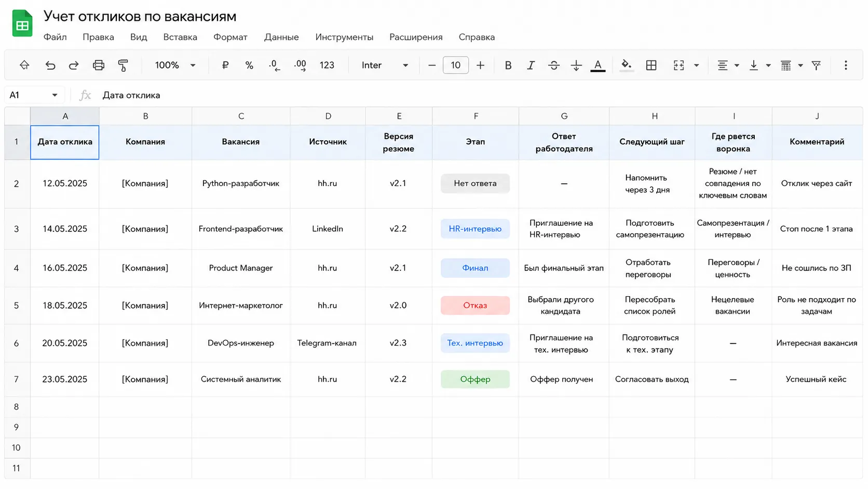Viewport: 868px width, 489px height.
Task: Open the borders grid icon
Action: coord(652,65)
